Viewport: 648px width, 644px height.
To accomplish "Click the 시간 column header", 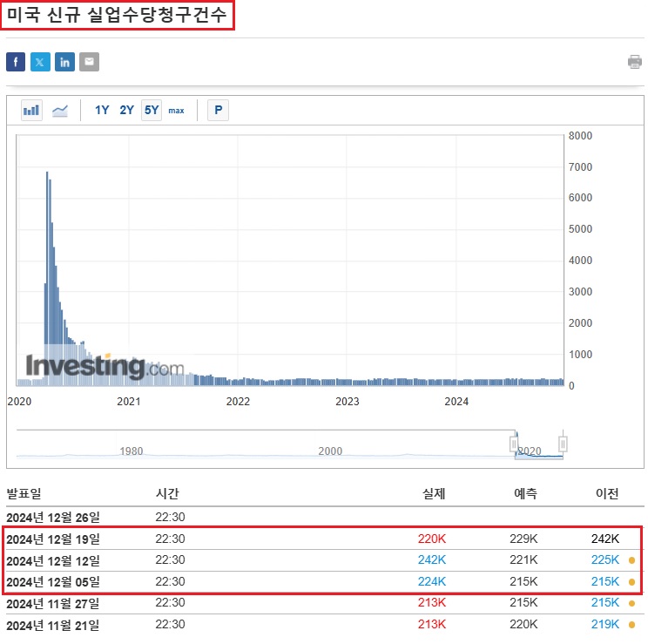I will pos(167,493).
